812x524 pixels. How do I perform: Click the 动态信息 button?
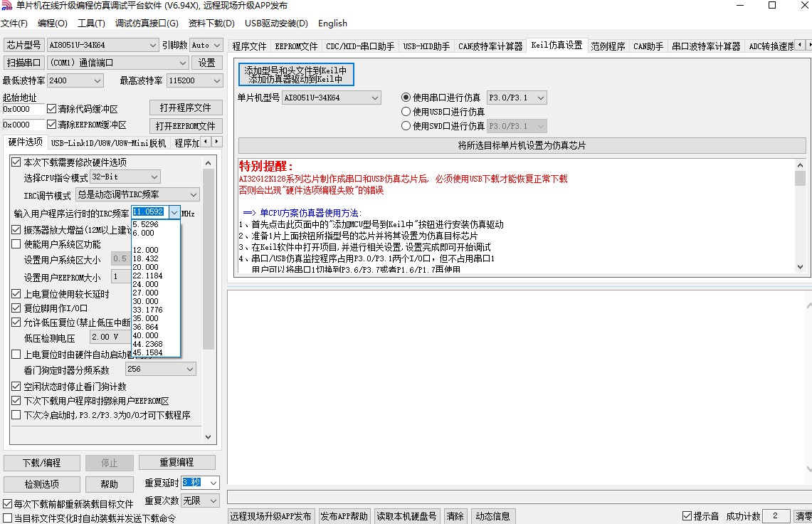point(492,516)
